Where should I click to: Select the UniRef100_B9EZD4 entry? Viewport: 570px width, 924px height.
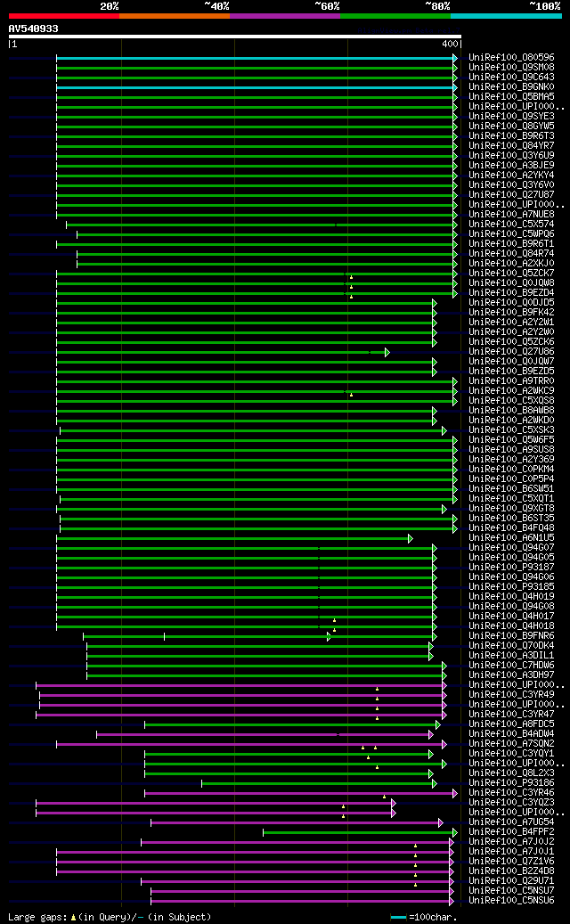[x=511, y=293]
